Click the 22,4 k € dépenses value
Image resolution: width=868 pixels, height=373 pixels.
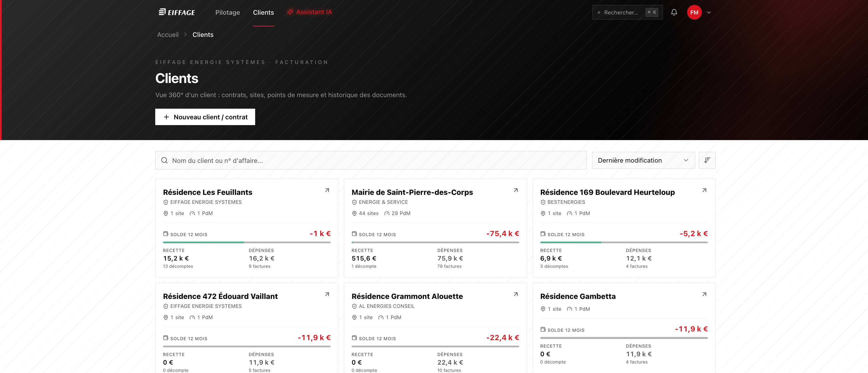pyautogui.click(x=450, y=363)
